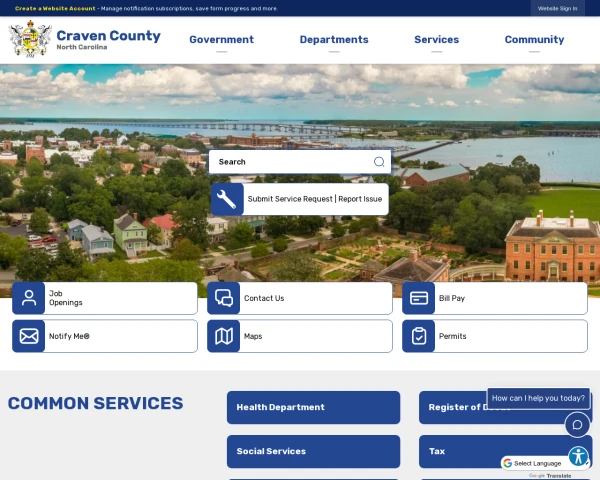Expand the Departments menu
600x480 pixels.
click(x=334, y=39)
